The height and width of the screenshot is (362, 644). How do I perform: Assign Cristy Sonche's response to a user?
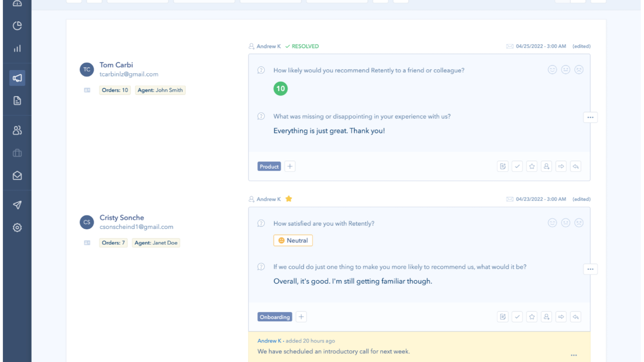(546, 317)
